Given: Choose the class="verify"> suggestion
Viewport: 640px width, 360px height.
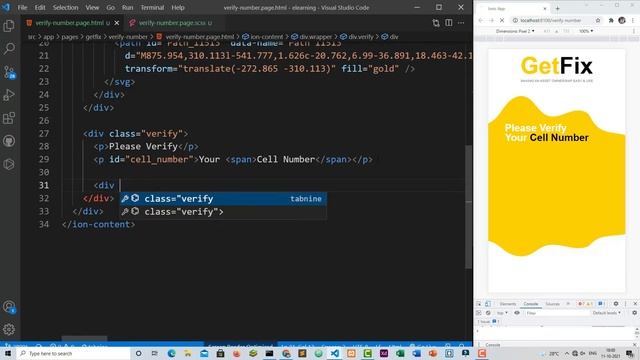Looking at the screenshot, I should click(x=223, y=212).
